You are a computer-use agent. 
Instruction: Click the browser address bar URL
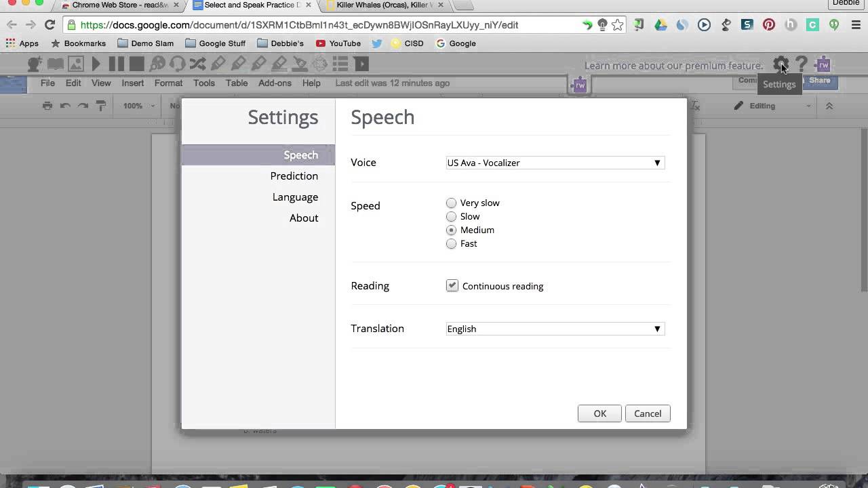click(299, 25)
